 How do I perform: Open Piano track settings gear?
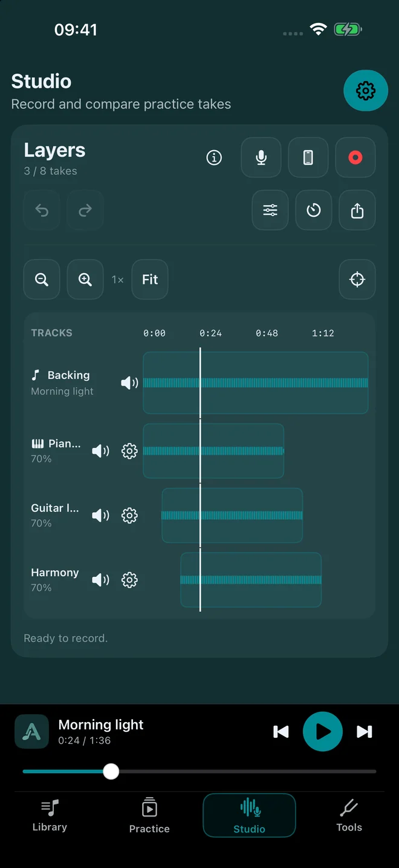(x=129, y=451)
